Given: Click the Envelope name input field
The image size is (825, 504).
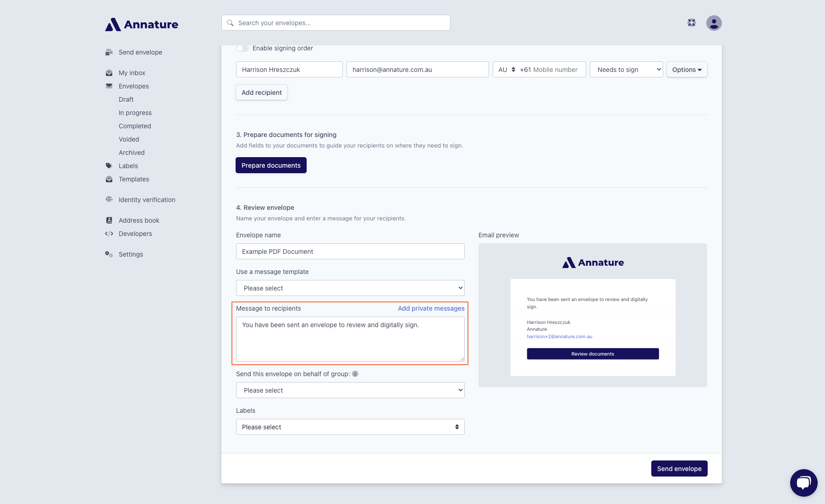Looking at the screenshot, I should coord(350,252).
